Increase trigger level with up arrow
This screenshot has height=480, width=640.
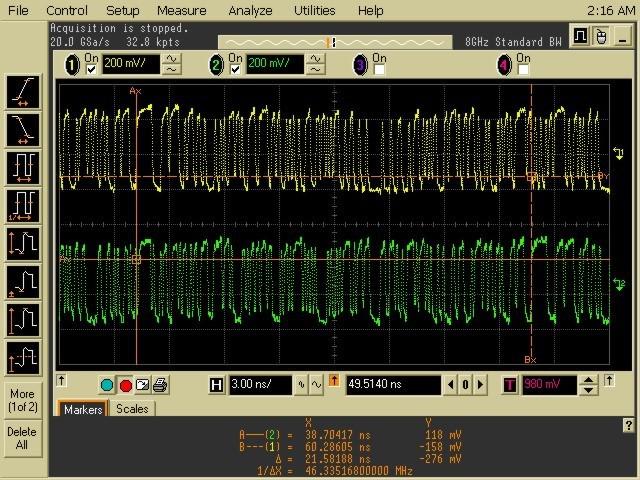[588, 380]
